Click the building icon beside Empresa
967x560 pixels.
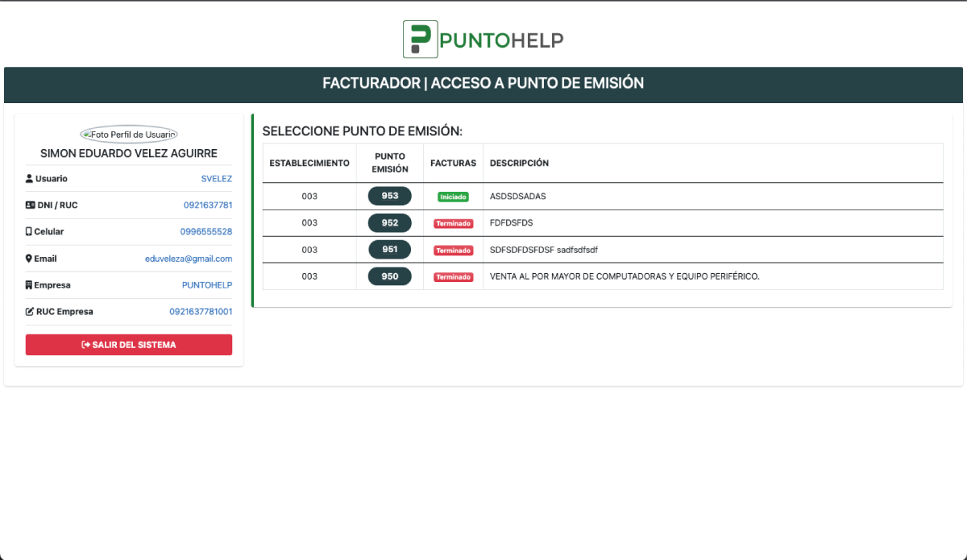[29, 285]
